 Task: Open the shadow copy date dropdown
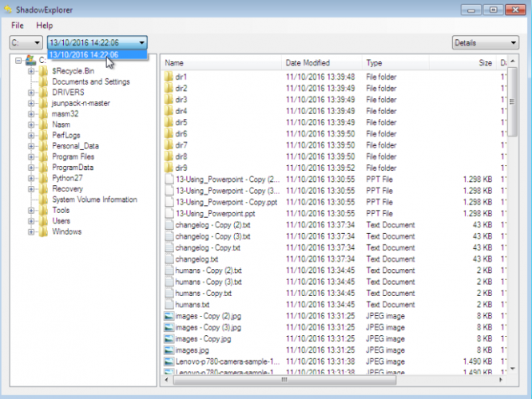pos(97,43)
